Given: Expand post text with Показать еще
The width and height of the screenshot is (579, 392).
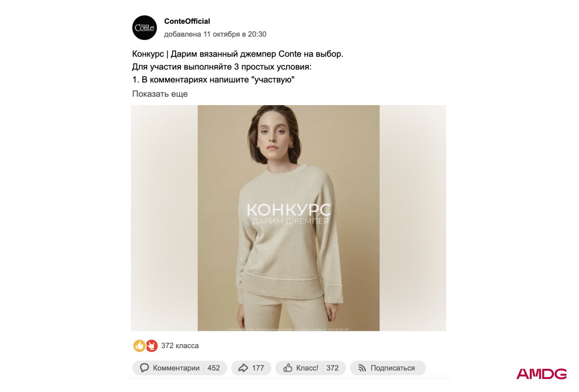Looking at the screenshot, I should pos(160,94).
